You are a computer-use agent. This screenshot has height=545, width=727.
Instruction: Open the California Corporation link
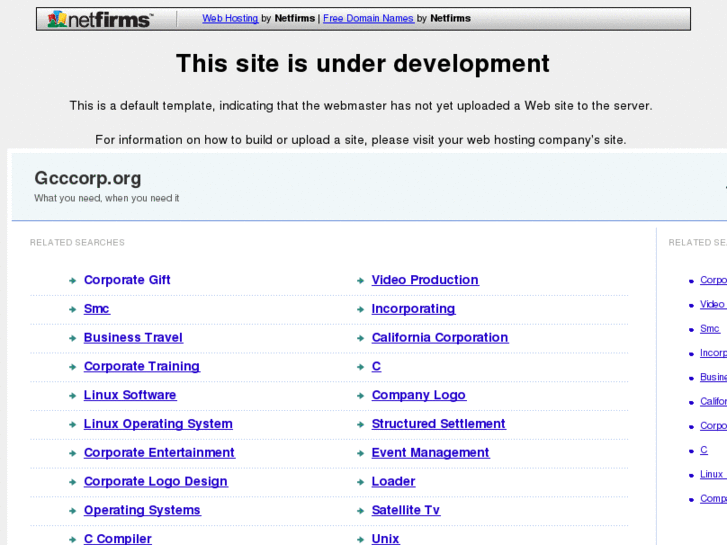click(x=440, y=337)
